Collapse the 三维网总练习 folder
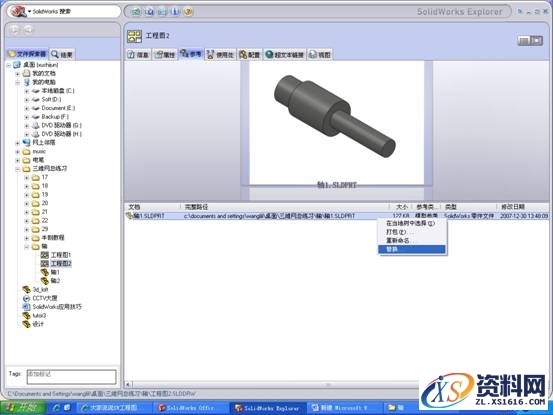Image resolution: width=553 pixels, height=415 pixels. point(17,169)
